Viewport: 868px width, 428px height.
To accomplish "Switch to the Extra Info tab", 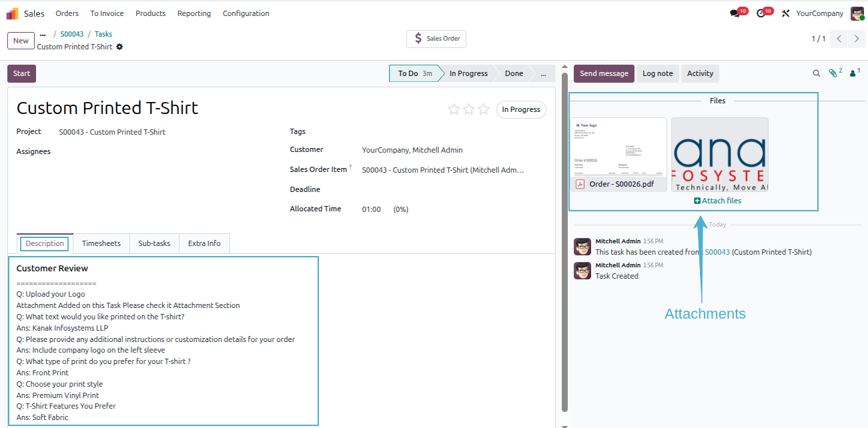I will 204,243.
